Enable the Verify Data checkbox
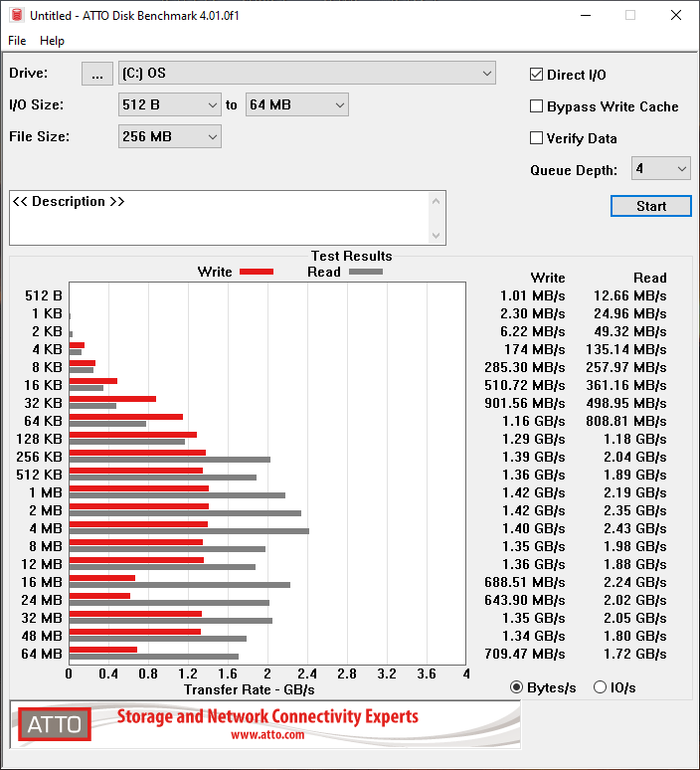 537,138
